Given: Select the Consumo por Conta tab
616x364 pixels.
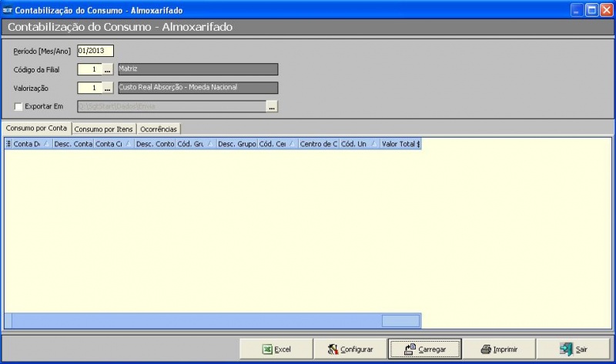Looking at the screenshot, I should click(x=36, y=128).
